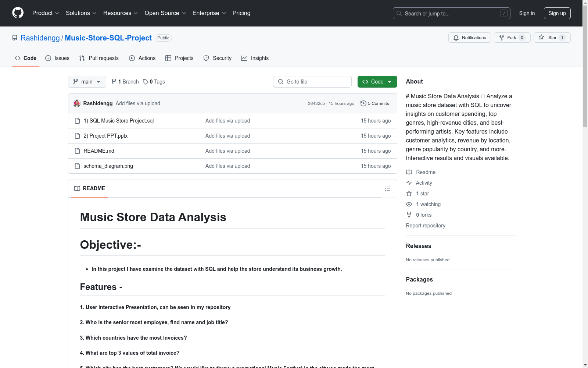Viewport: 588px width, 368px height.
Task: Open the Music-Store-SQL-Project repository link
Action: [x=108, y=38]
